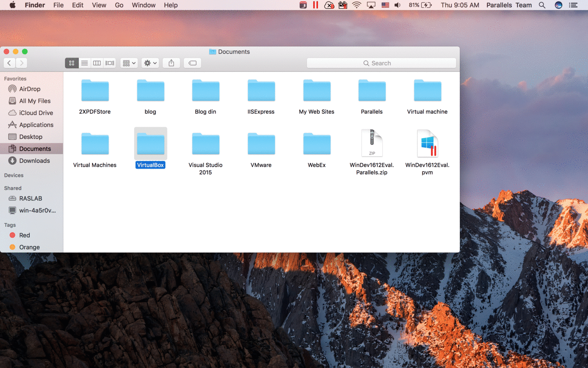588x368 pixels.
Task: Open the Wi-Fi status menu
Action: 356,5
